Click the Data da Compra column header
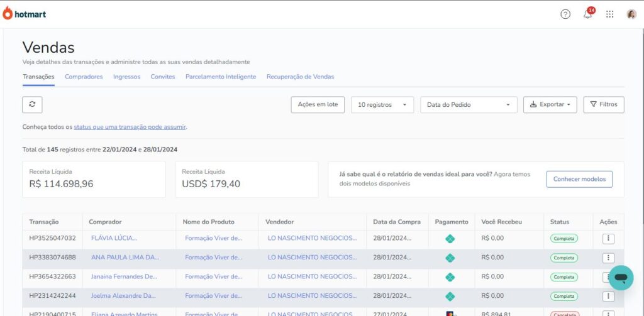The width and height of the screenshot is (644, 316). tap(397, 222)
